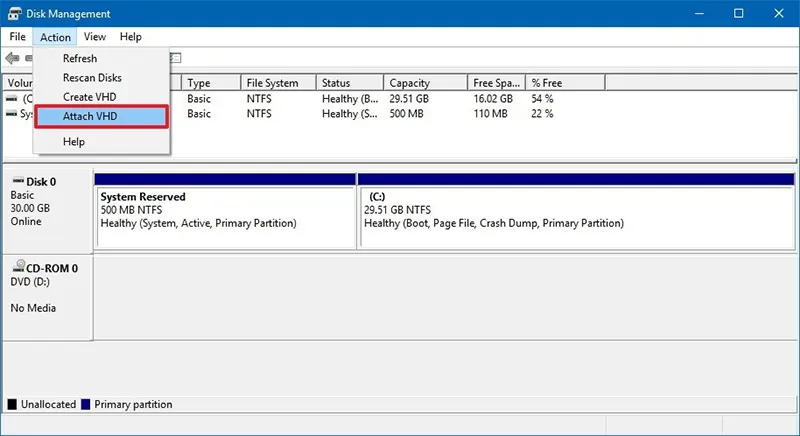The width and height of the screenshot is (800, 436).
Task: Click the Primary partition legend label
Action: coord(133,404)
